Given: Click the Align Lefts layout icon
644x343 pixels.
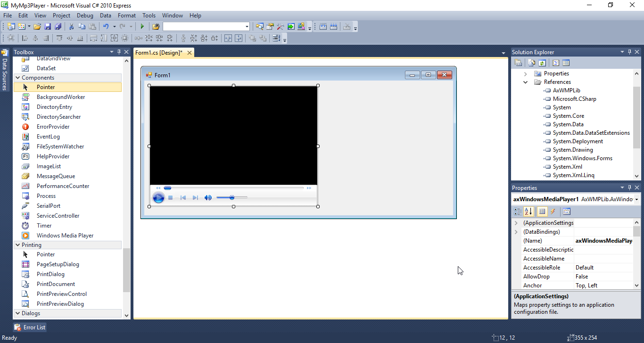Looking at the screenshot, I should [25, 38].
